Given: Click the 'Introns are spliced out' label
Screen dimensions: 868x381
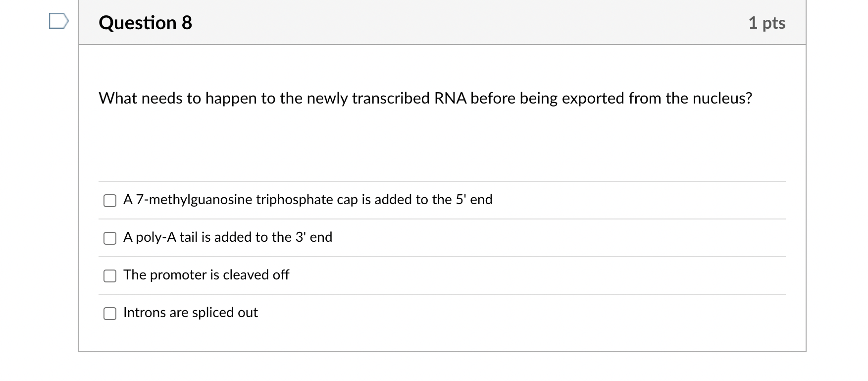Looking at the screenshot, I should pyautogui.click(x=190, y=312).
